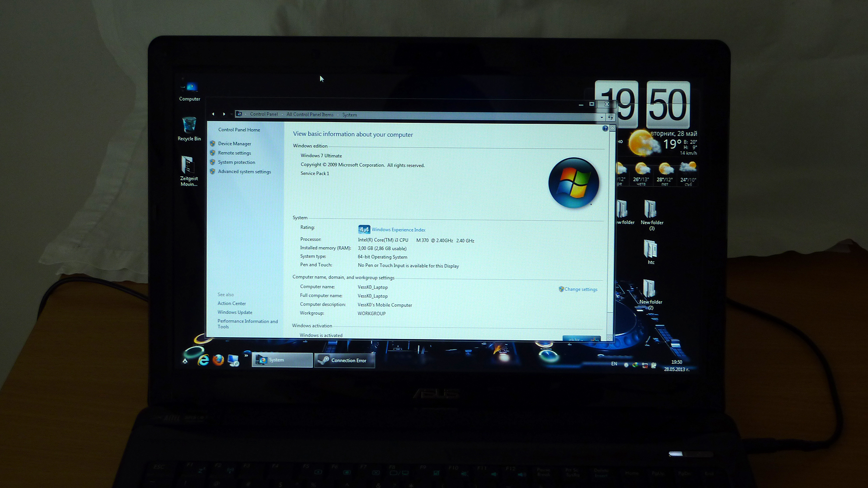
Task: Click the WORKGROUP value
Action: (371, 314)
